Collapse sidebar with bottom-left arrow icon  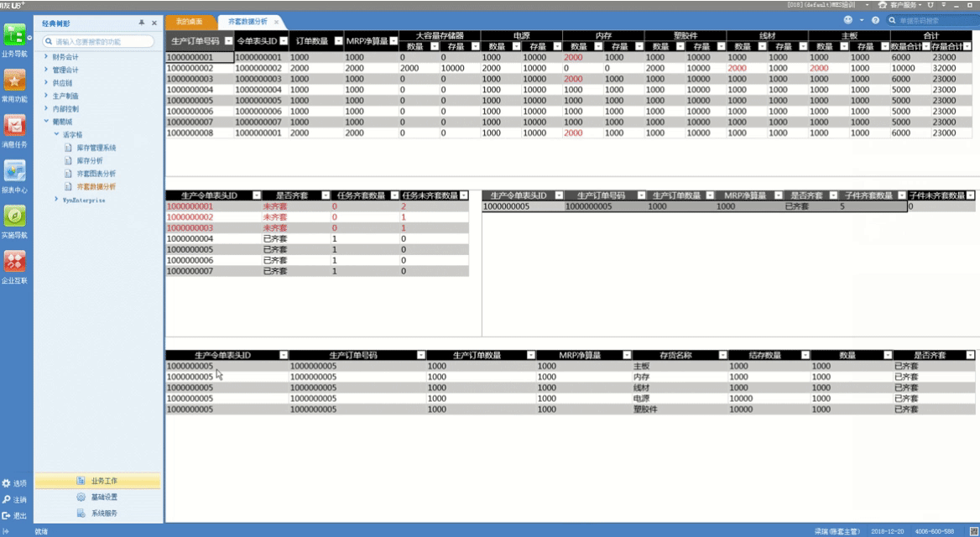click(x=6, y=531)
